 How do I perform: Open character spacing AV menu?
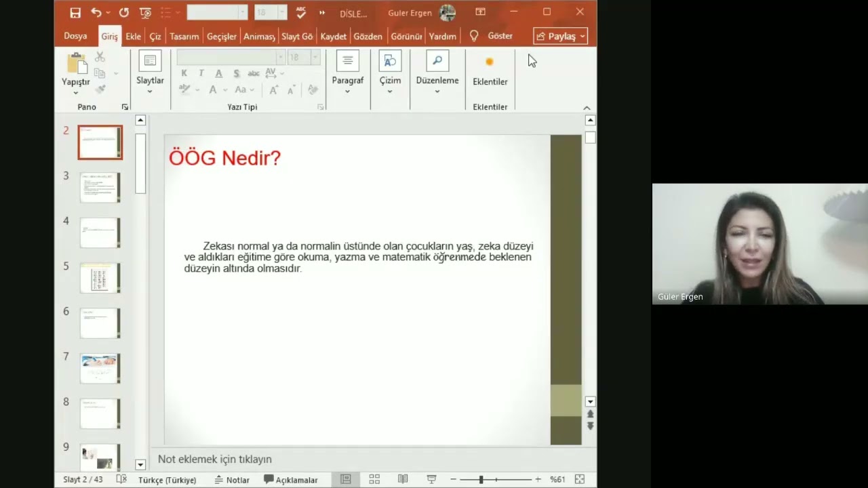pyautogui.click(x=273, y=73)
